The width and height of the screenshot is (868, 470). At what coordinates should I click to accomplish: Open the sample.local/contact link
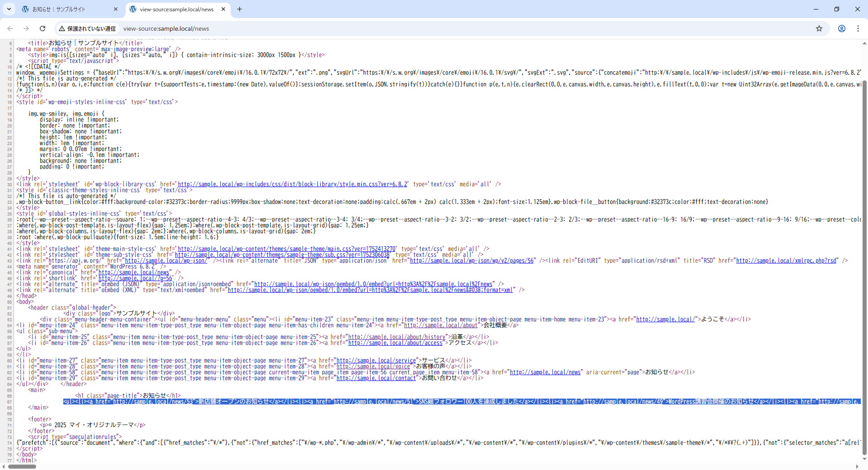pyautogui.click(x=376, y=378)
